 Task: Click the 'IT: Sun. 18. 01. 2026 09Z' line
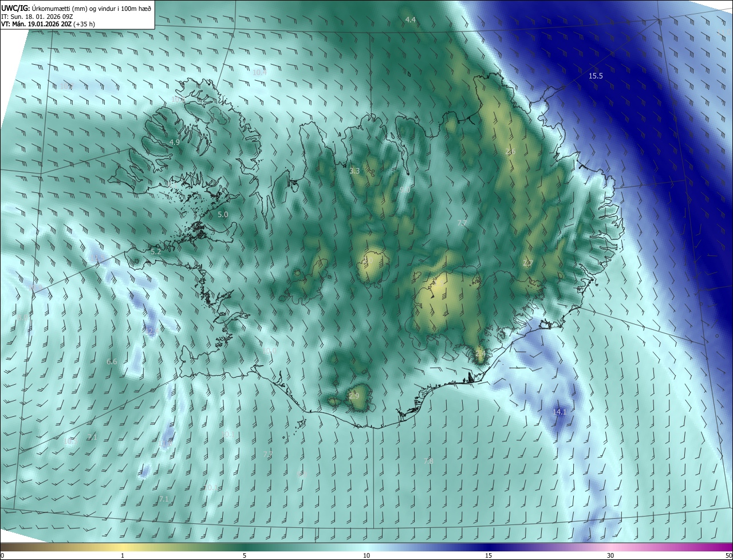click(37, 17)
